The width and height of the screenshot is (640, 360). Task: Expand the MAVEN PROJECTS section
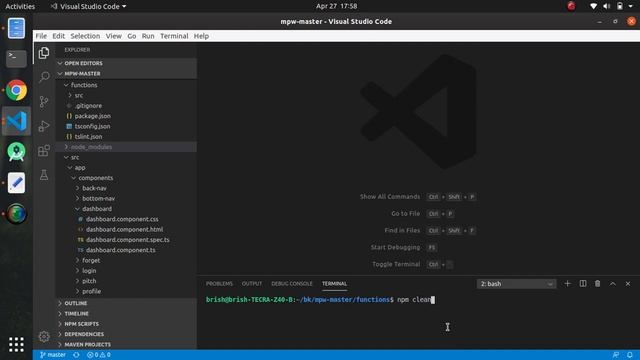(x=126, y=344)
